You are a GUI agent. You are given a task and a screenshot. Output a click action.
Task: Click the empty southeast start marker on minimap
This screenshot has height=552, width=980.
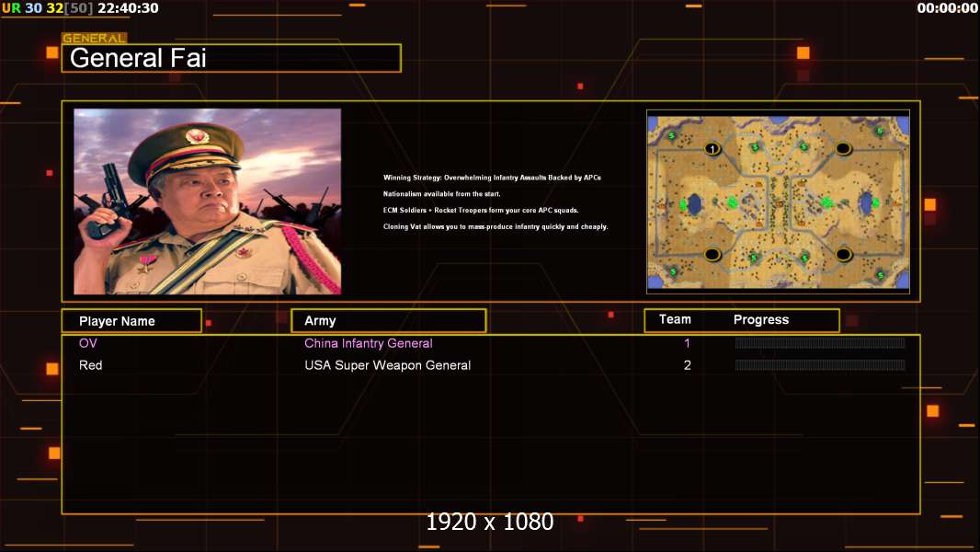pos(843,255)
